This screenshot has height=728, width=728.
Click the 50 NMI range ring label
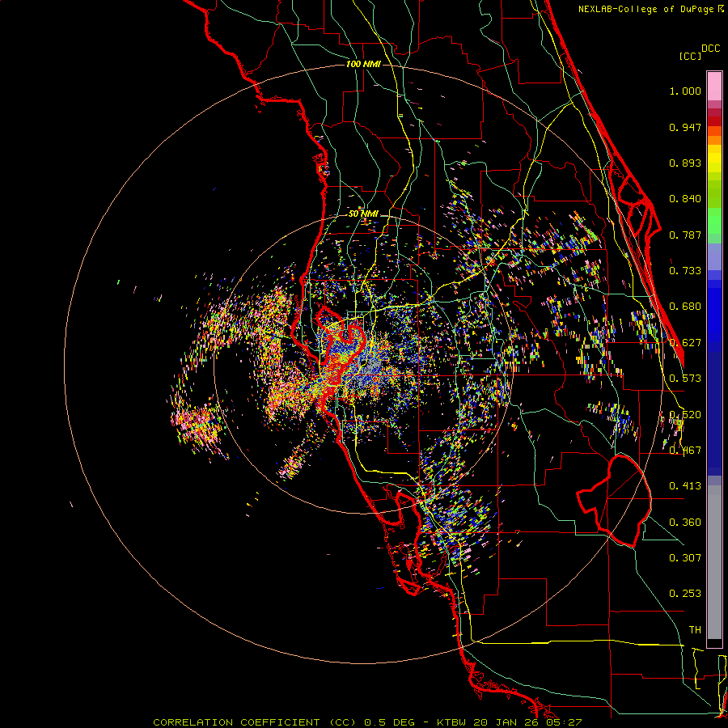click(x=363, y=214)
